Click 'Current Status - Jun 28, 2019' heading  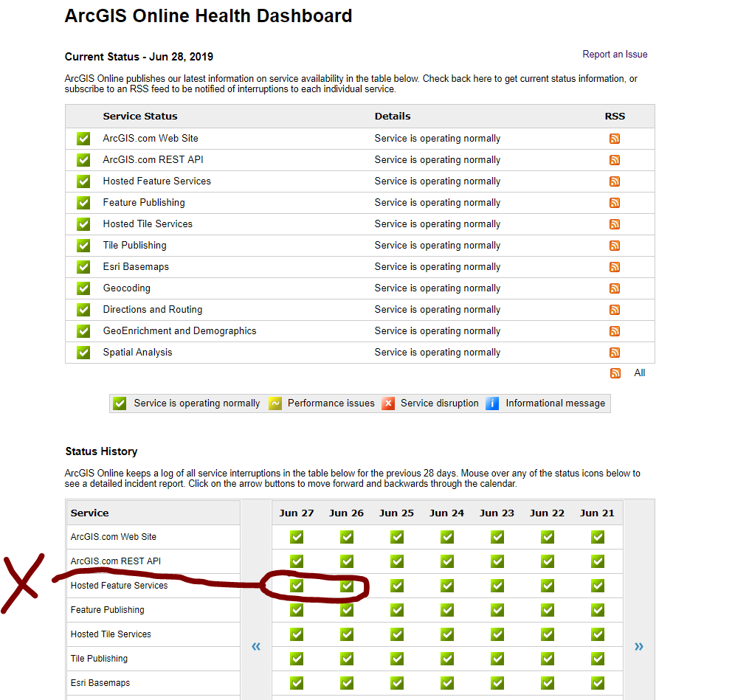click(139, 57)
